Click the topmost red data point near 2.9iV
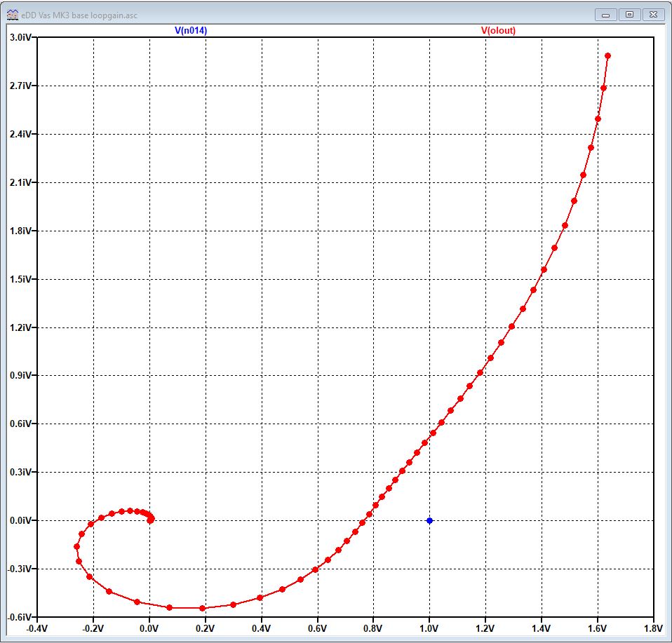Viewport: 672px width, 643px height. (607, 55)
